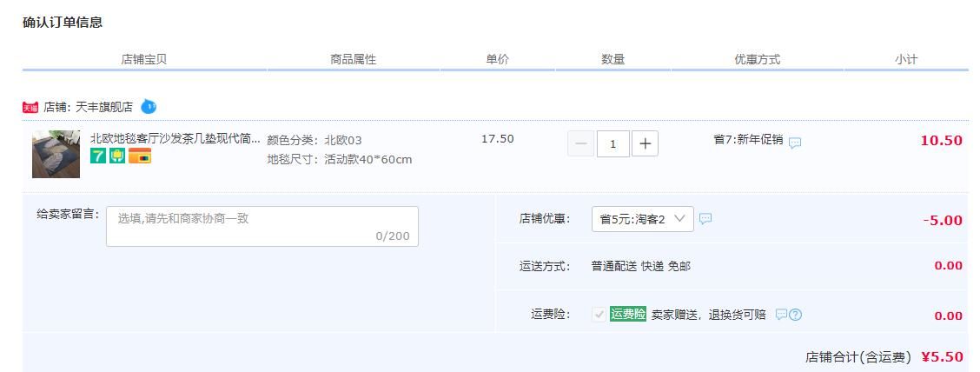Open comment icon beside 退换货可赔
Viewport: 980px width, 372px height.
tap(781, 315)
